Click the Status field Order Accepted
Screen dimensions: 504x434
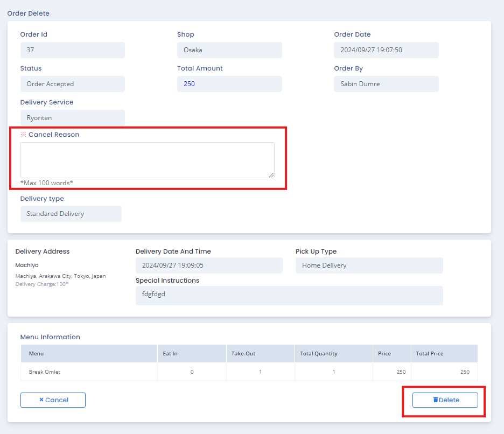72,84
